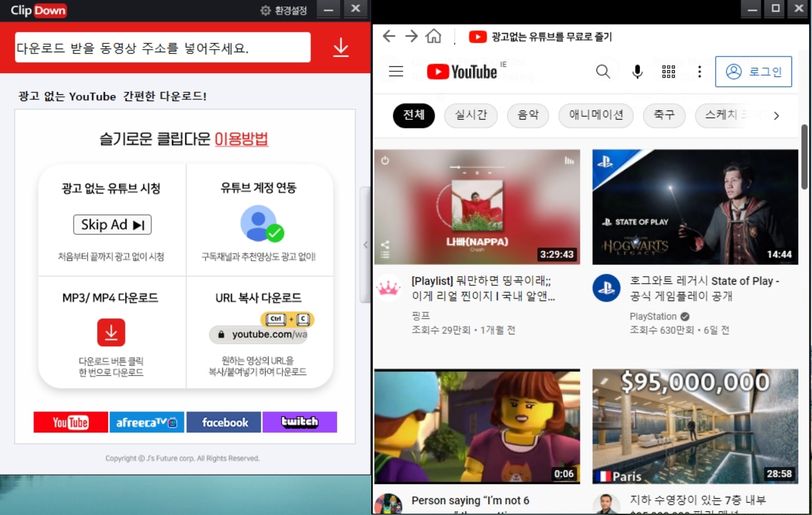Screen dimensions: 812x515
Task: Open the 나빠(NAPPA) playlist thumbnail
Action: [477, 207]
